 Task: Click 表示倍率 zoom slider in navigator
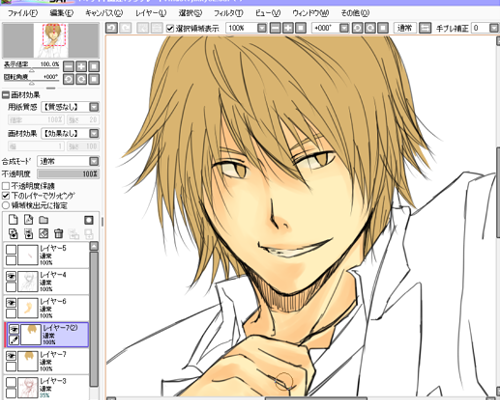32,69
